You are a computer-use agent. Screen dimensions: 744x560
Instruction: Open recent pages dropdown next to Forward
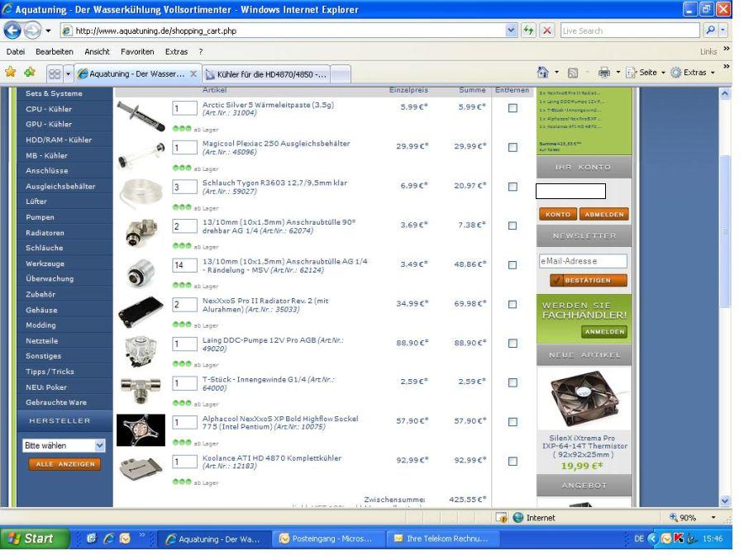pyautogui.click(x=48, y=31)
